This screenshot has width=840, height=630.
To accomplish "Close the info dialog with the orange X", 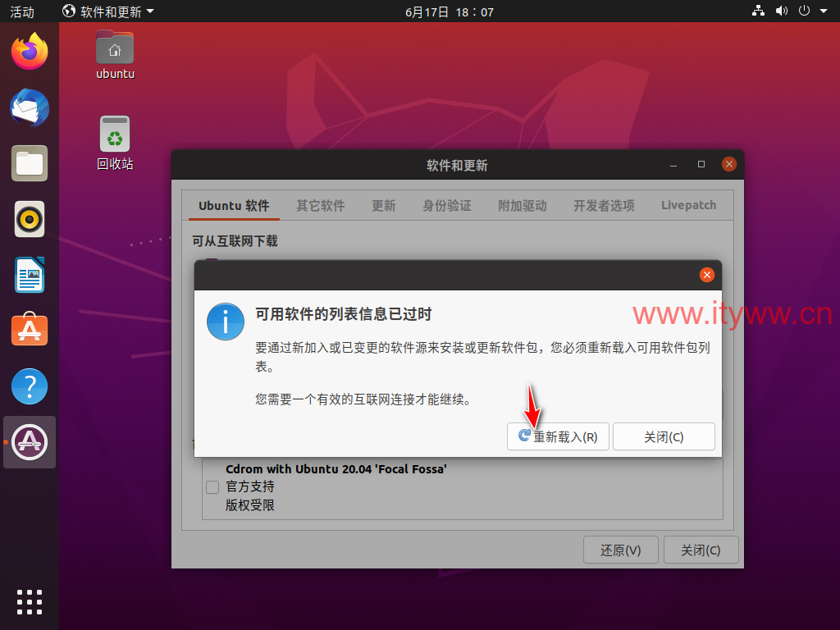I will (706, 275).
